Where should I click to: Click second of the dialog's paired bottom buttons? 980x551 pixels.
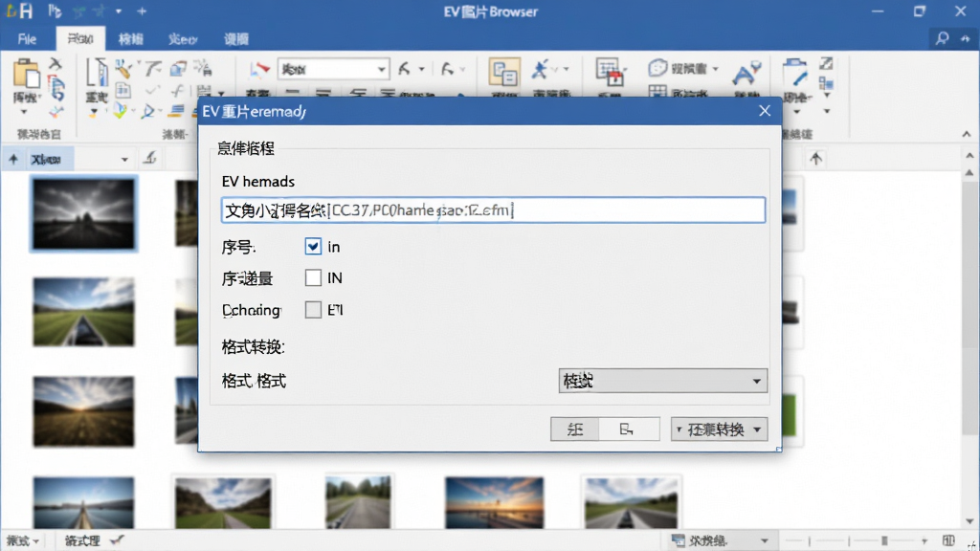[x=628, y=430]
